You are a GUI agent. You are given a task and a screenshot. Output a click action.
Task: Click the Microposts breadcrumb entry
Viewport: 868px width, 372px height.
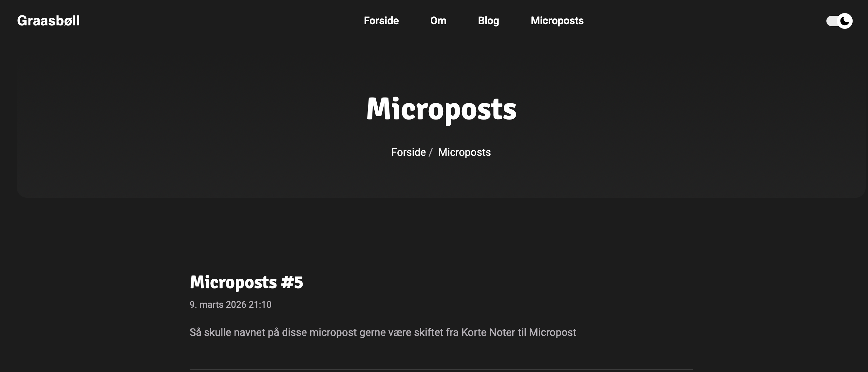(464, 152)
